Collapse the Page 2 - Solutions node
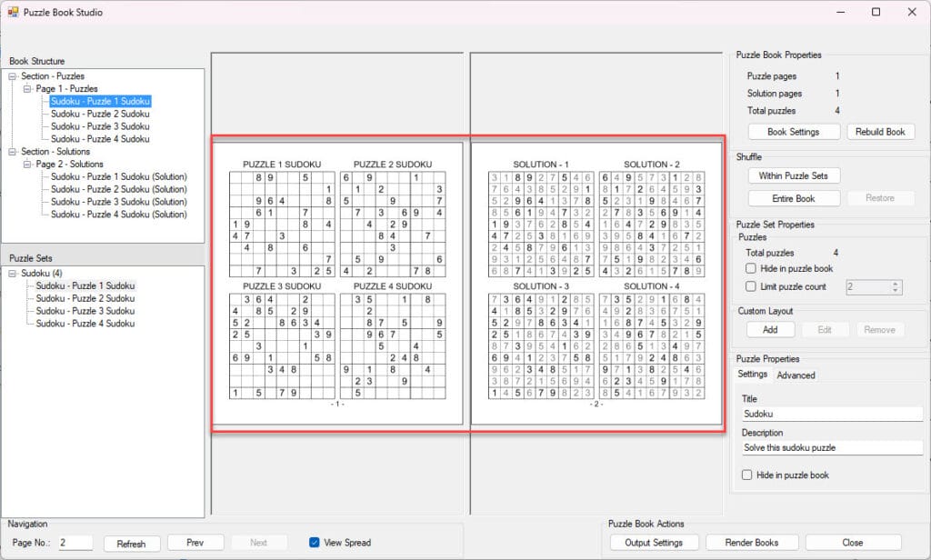 [27, 165]
